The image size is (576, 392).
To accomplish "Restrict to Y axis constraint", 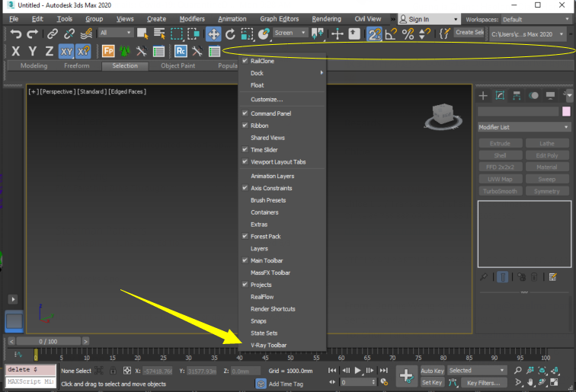I will 32,51.
